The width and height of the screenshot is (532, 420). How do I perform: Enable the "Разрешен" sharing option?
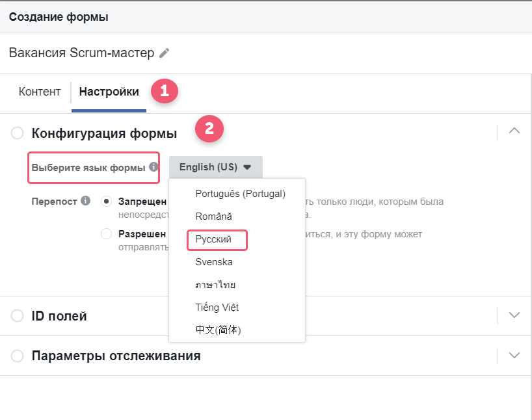point(105,233)
